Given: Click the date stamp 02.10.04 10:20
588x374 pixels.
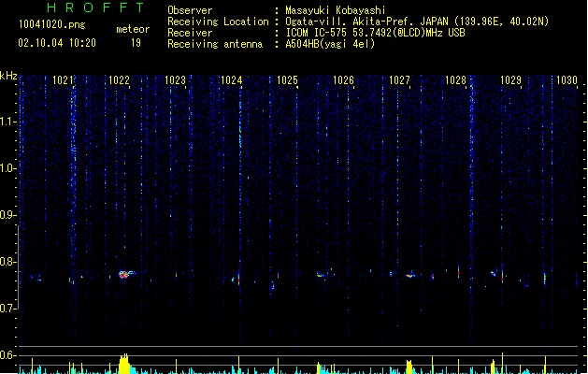Looking at the screenshot, I should point(57,43).
